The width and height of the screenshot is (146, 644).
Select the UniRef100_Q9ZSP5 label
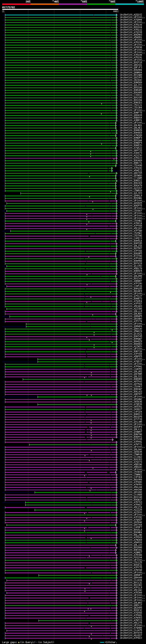coord(131,77)
